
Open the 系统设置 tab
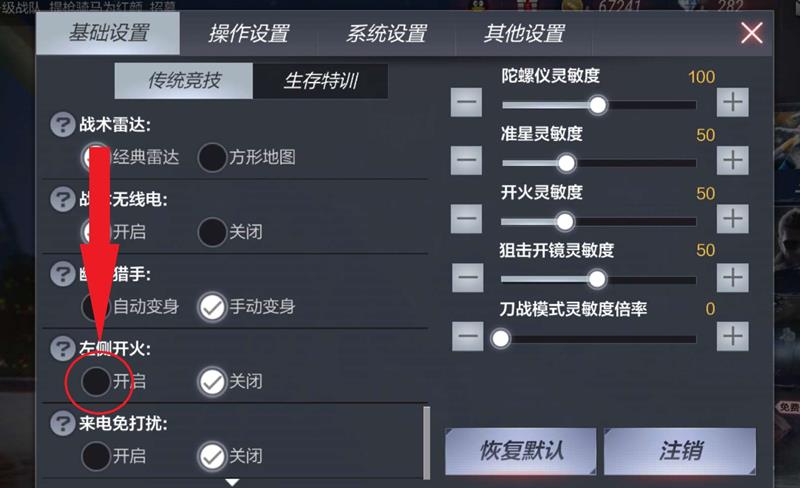coord(386,33)
